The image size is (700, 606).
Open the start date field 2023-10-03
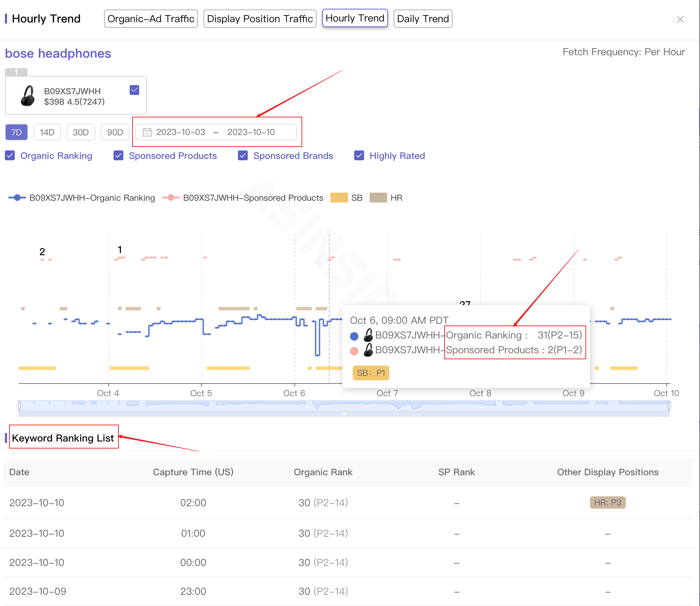click(x=182, y=132)
